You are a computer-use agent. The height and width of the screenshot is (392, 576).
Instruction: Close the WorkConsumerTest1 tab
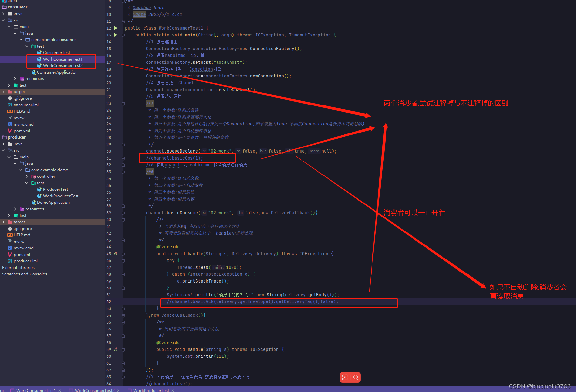click(60, 390)
